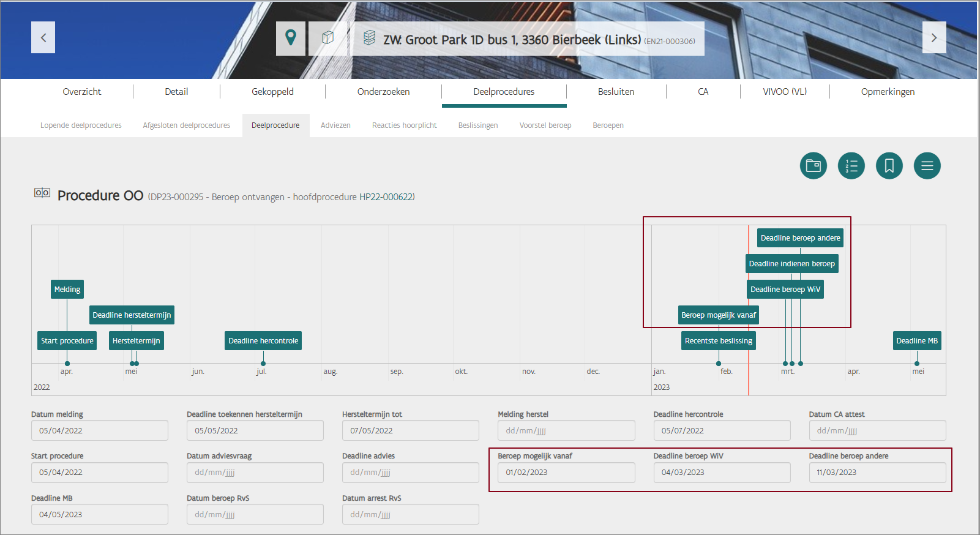Click the bookmark round button
The width and height of the screenshot is (980, 535).
[x=889, y=166]
